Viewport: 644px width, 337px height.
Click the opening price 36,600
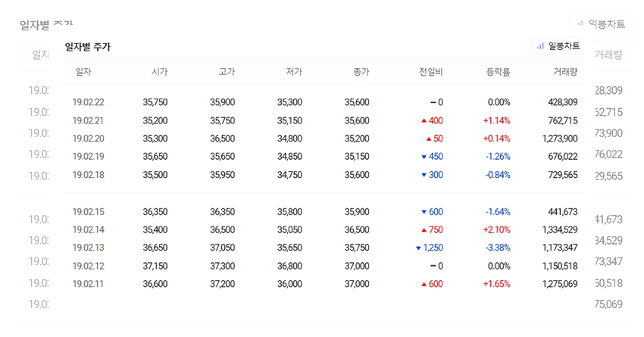(155, 284)
